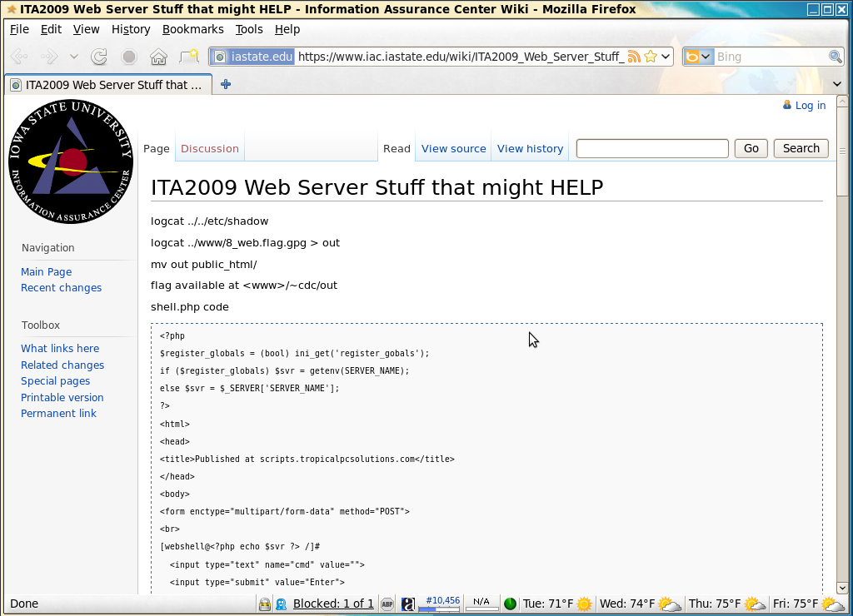Screen dimensions: 853x616
Task: Go to the Home page icon
Action: point(158,57)
